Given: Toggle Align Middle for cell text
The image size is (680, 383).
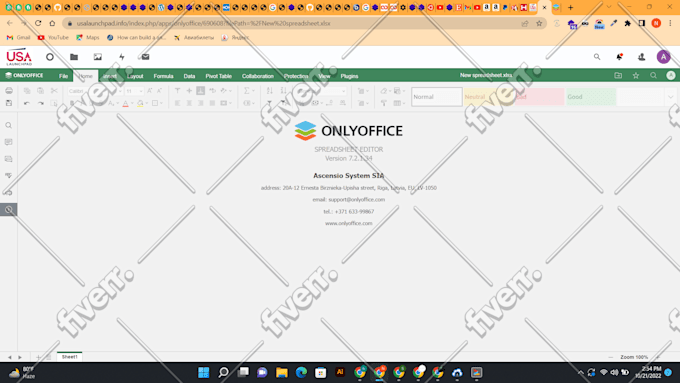Looking at the screenshot, I should point(189,91).
